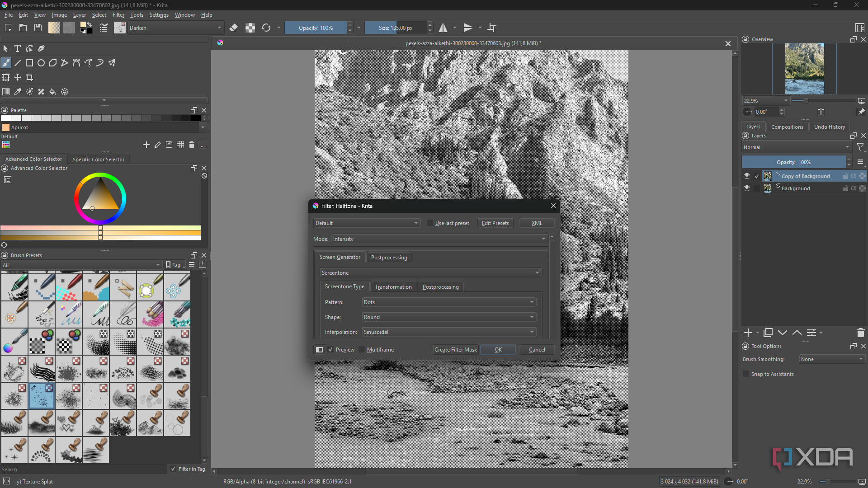Save the document with floppy icon
The height and width of the screenshot is (488, 868).
click(38, 28)
